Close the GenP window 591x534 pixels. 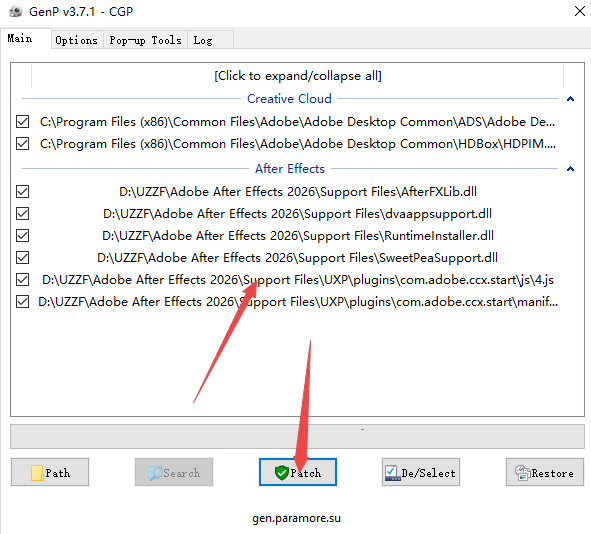(580, 11)
